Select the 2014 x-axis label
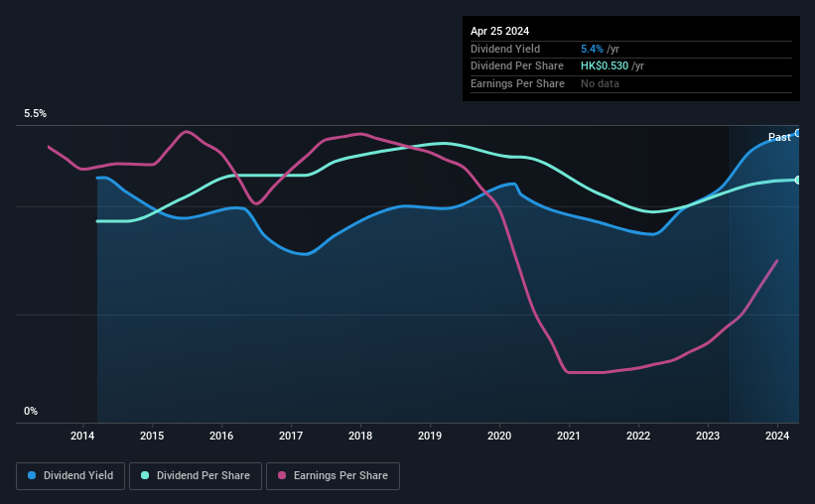 pyautogui.click(x=82, y=436)
